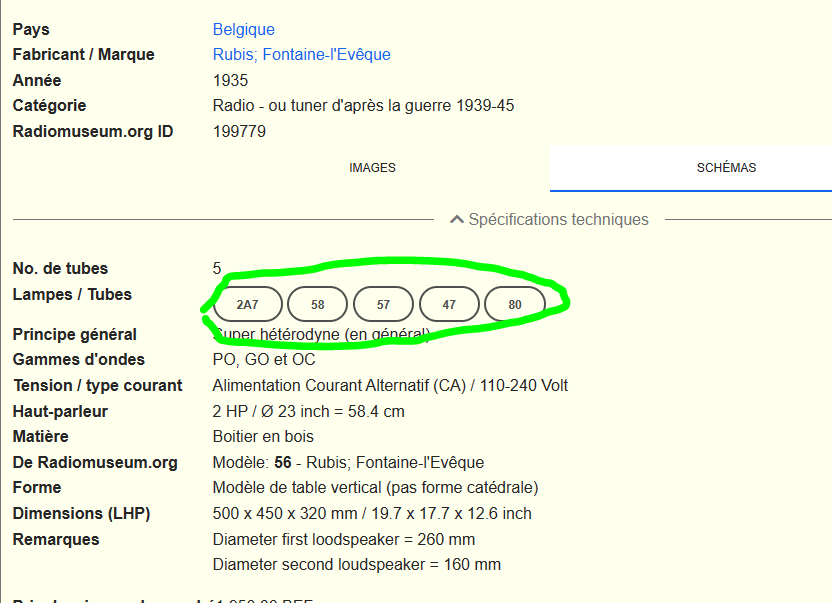Click the 'Modèle de table vertical (pas forme catédrale)' text
Screen dimensions: 832x603
click(x=376, y=487)
